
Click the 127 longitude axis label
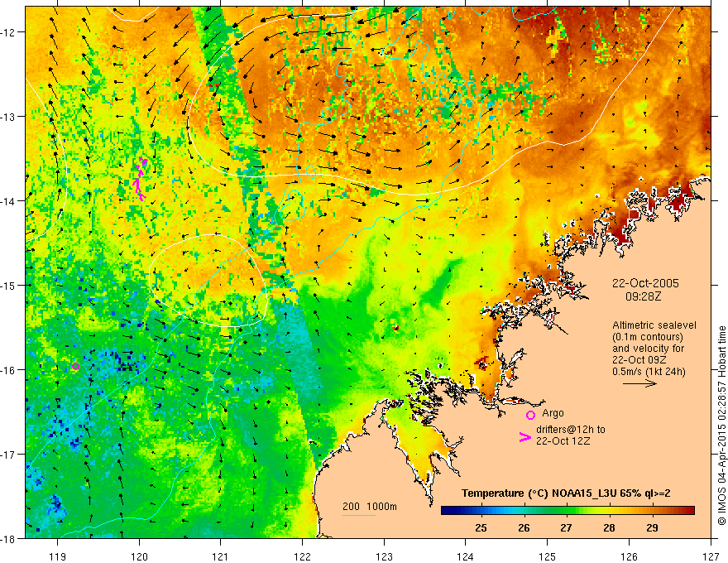[711, 556]
